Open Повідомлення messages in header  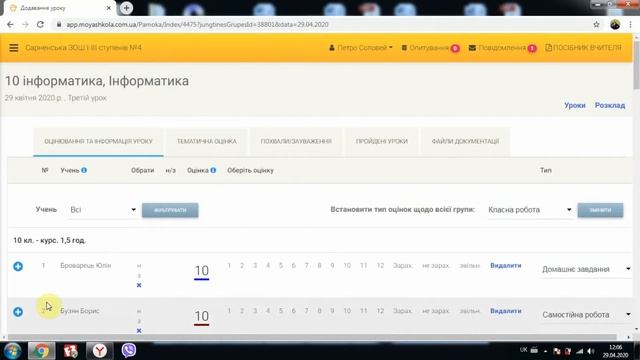tap(502, 48)
